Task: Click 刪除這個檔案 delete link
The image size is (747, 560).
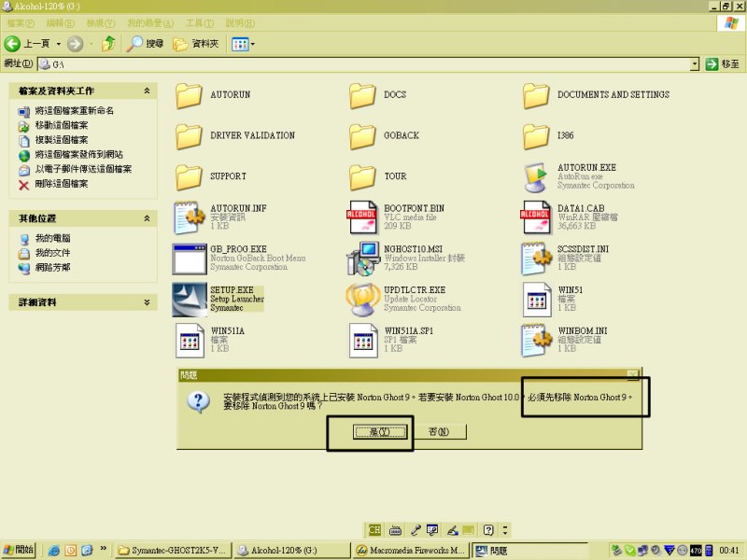Action: [62, 184]
